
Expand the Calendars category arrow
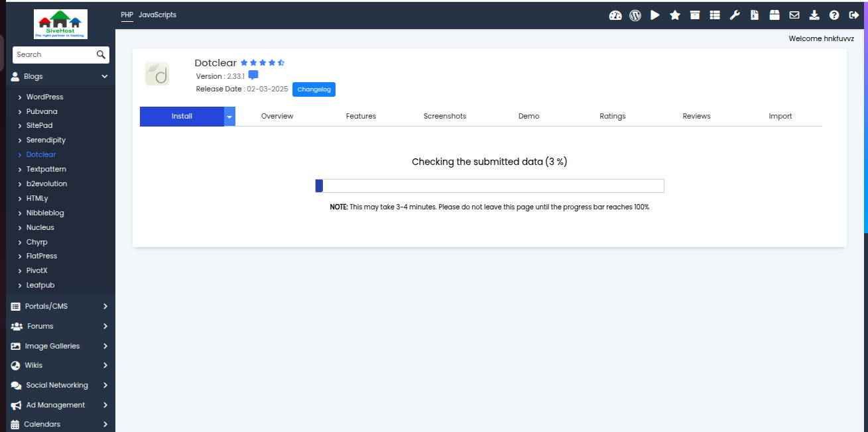[105, 425]
